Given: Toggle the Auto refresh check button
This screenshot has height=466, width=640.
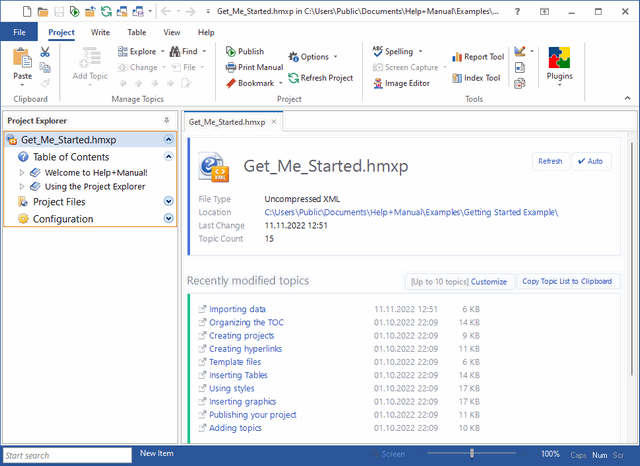Looking at the screenshot, I should coord(591,161).
